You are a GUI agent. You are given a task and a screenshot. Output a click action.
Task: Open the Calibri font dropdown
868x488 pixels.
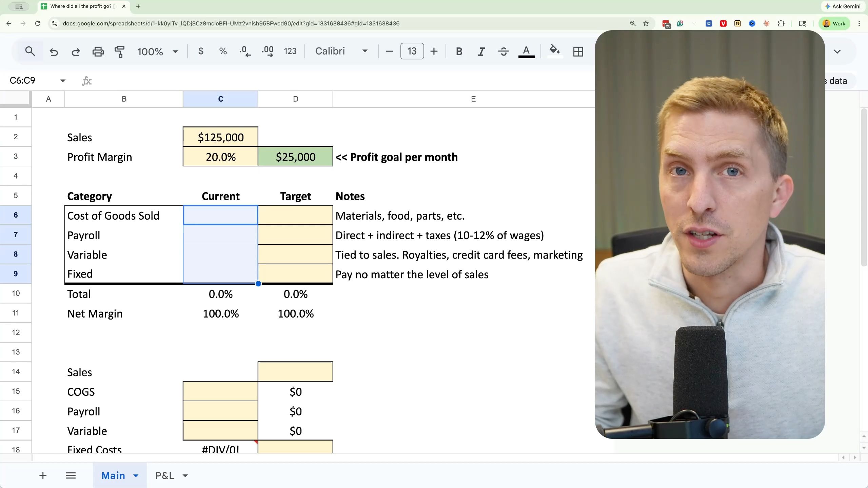[341, 51]
